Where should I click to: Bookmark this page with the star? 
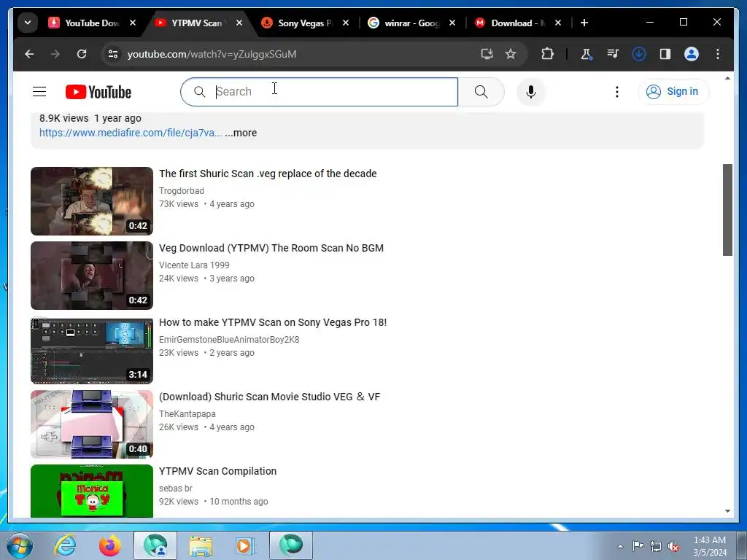click(511, 54)
